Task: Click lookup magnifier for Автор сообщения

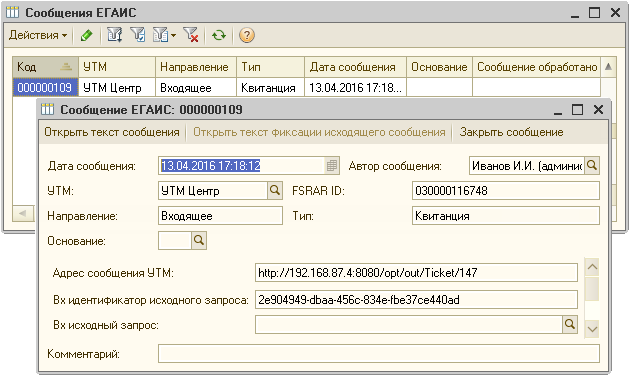Action: (x=592, y=165)
